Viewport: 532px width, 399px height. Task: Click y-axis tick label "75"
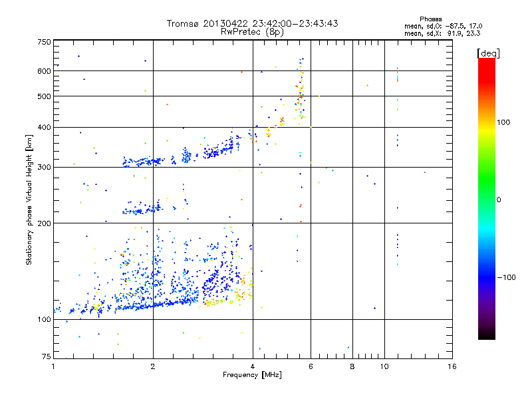coord(47,356)
